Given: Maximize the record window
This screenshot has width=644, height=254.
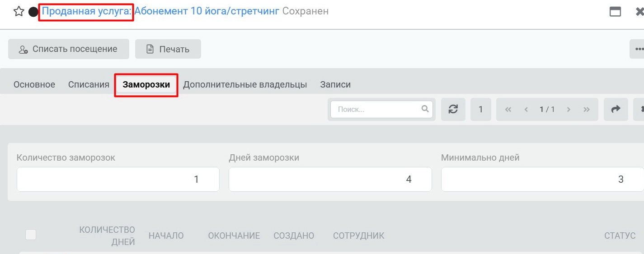Looking at the screenshot, I should click(x=615, y=12).
